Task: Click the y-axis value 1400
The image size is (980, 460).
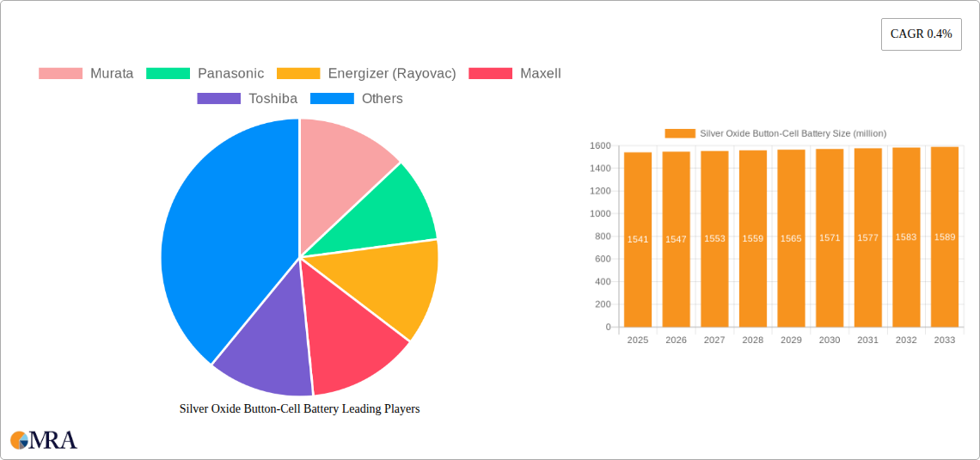Action: (600, 169)
